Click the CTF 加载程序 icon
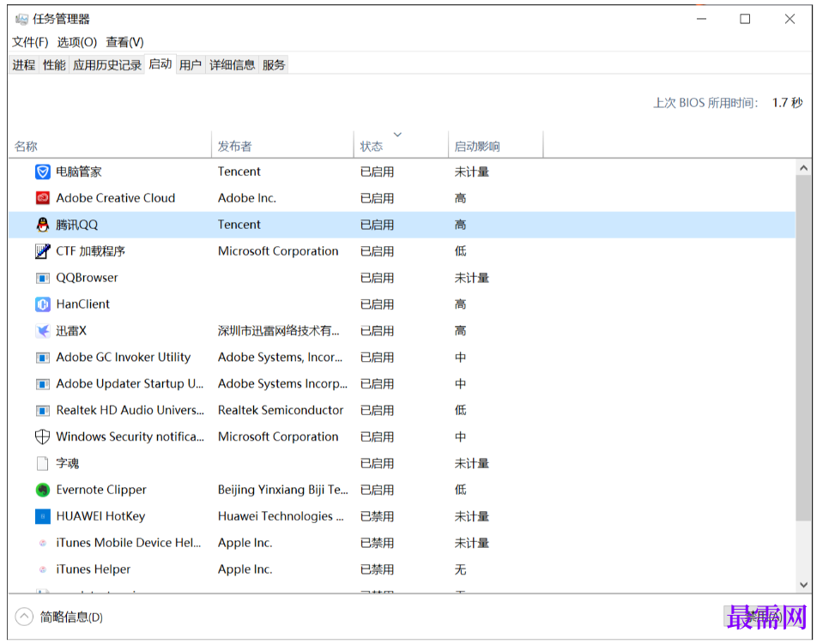Viewport: 823px width, 644px height. pyautogui.click(x=43, y=251)
